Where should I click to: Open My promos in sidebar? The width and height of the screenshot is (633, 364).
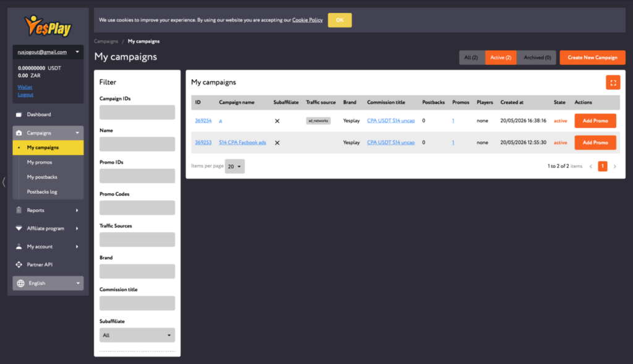(40, 163)
